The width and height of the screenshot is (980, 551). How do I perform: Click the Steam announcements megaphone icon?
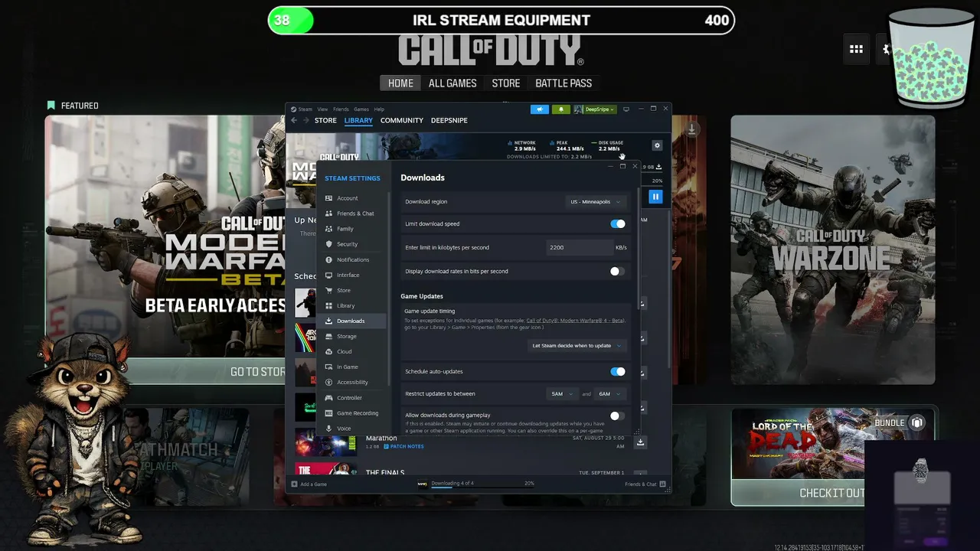(x=540, y=109)
